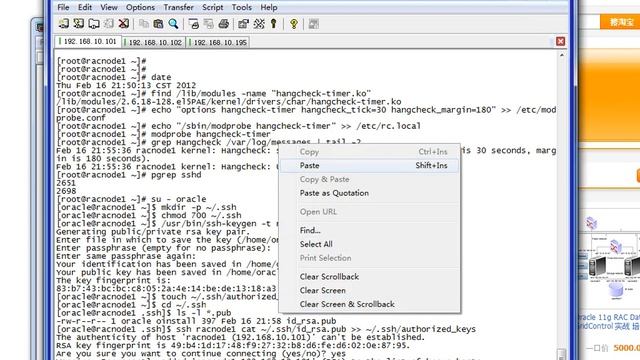
Task: Click the 'chmod 700 ~/.ssh' command line
Action: click(x=149, y=215)
